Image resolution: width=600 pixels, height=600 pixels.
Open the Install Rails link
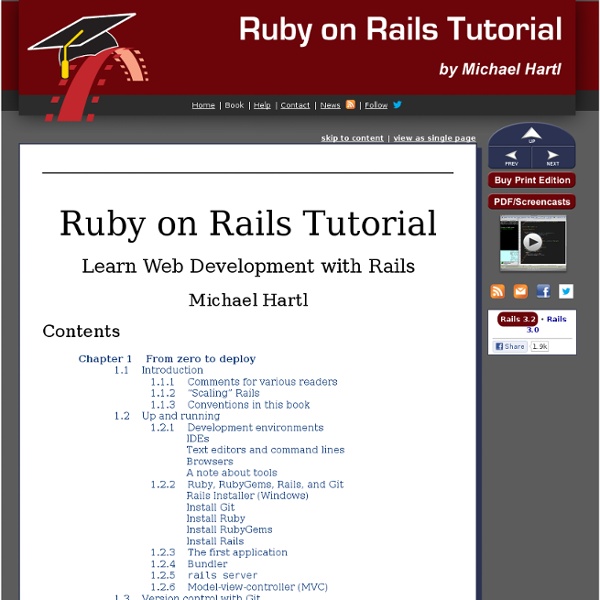point(215,541)
